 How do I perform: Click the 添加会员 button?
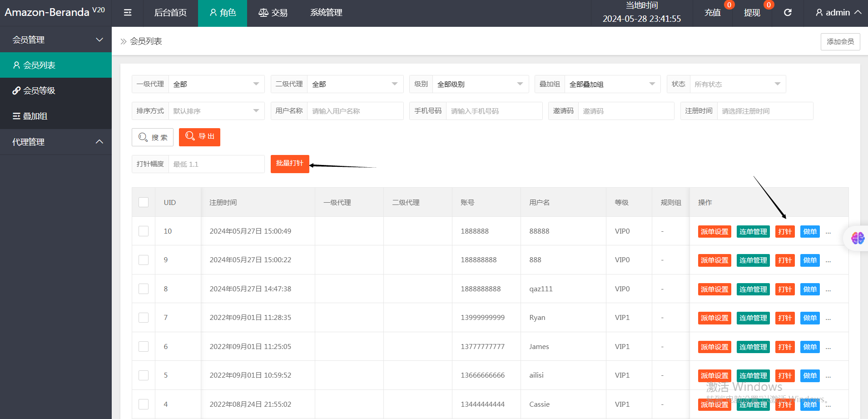840,42
